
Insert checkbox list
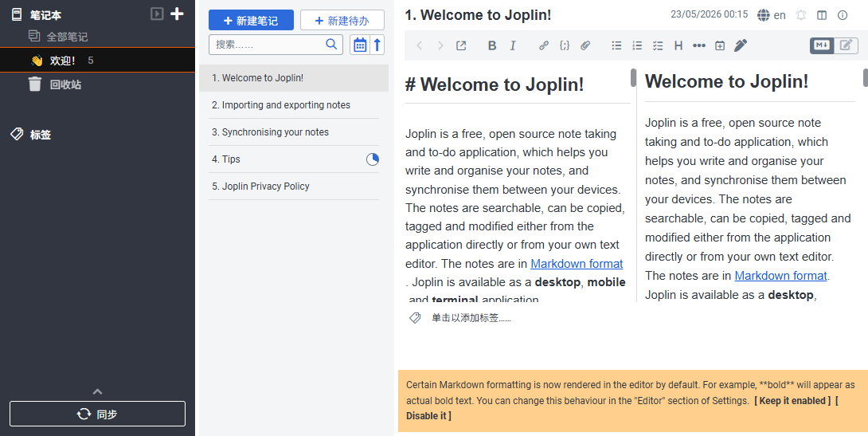click(658, 45)
